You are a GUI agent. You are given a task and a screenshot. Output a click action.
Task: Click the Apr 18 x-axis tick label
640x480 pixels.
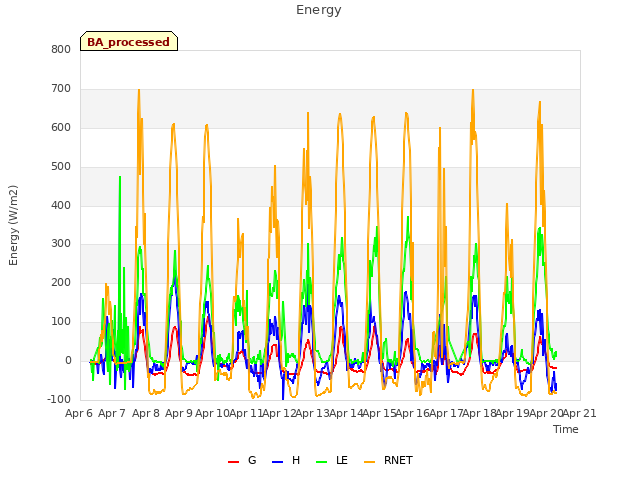[x=479, y=413]
